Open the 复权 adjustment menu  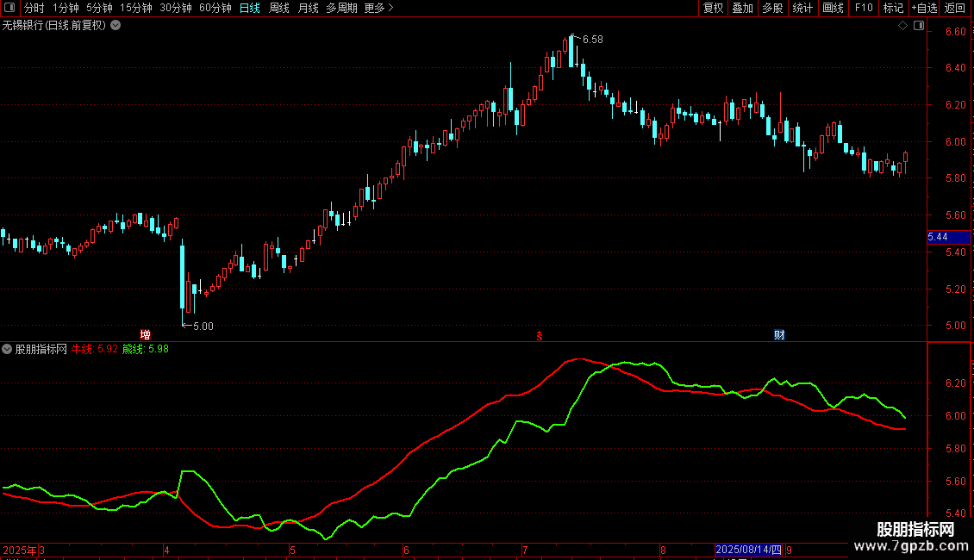pyautogui.click(x=713, y=8)
